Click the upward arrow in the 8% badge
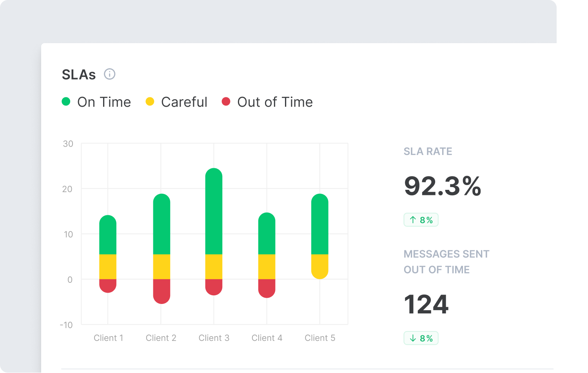Screen dimensions: 588x373 (x=413, y=220)
